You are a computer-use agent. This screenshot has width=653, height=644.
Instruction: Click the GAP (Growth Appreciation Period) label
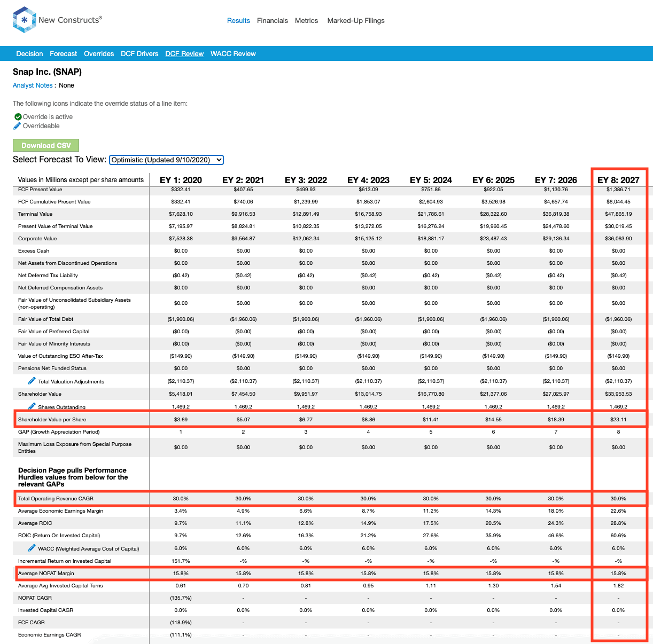point(59,432)
